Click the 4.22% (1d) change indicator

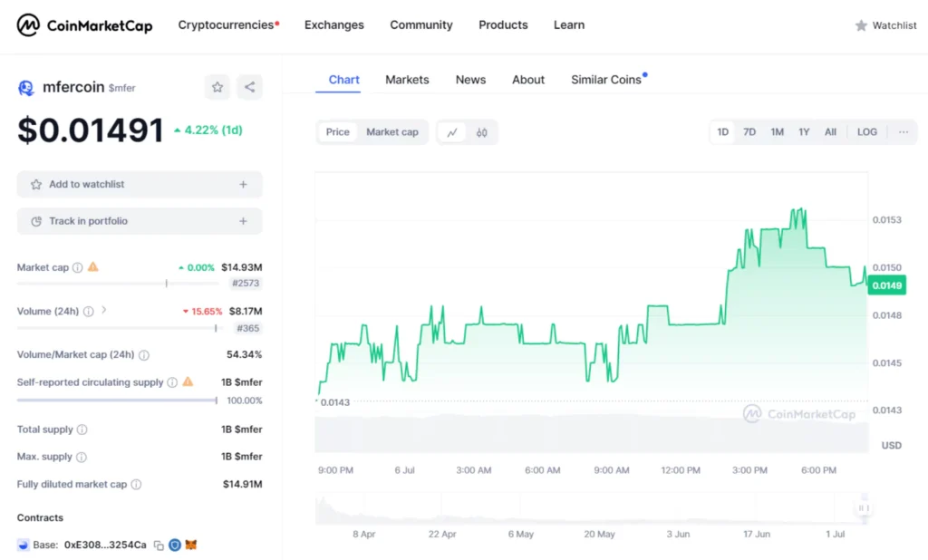click(x=208, y=130)
